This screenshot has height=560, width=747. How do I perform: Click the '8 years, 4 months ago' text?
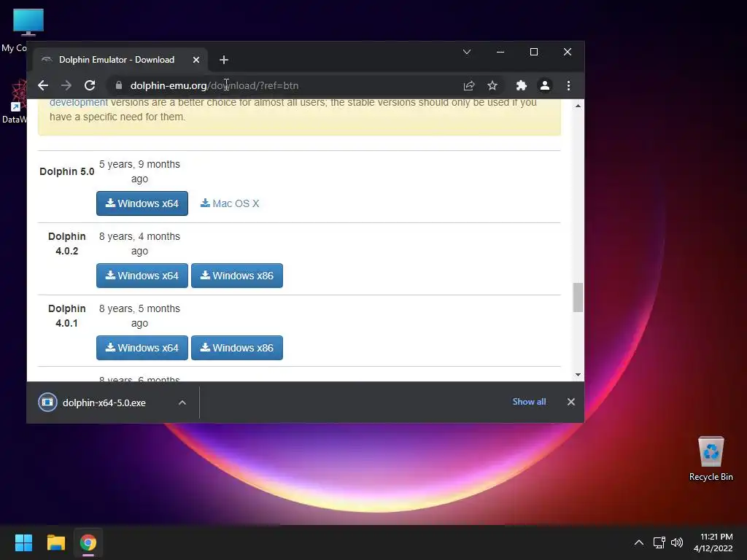(x=139, y=244)
